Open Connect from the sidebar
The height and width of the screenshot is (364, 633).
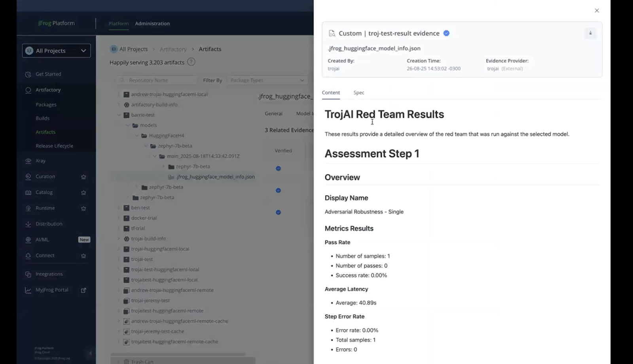tap(45, 255)
